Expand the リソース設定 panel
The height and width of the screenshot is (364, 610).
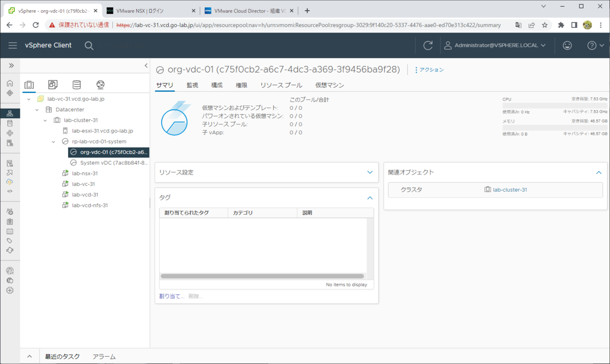tap(370, 173)
